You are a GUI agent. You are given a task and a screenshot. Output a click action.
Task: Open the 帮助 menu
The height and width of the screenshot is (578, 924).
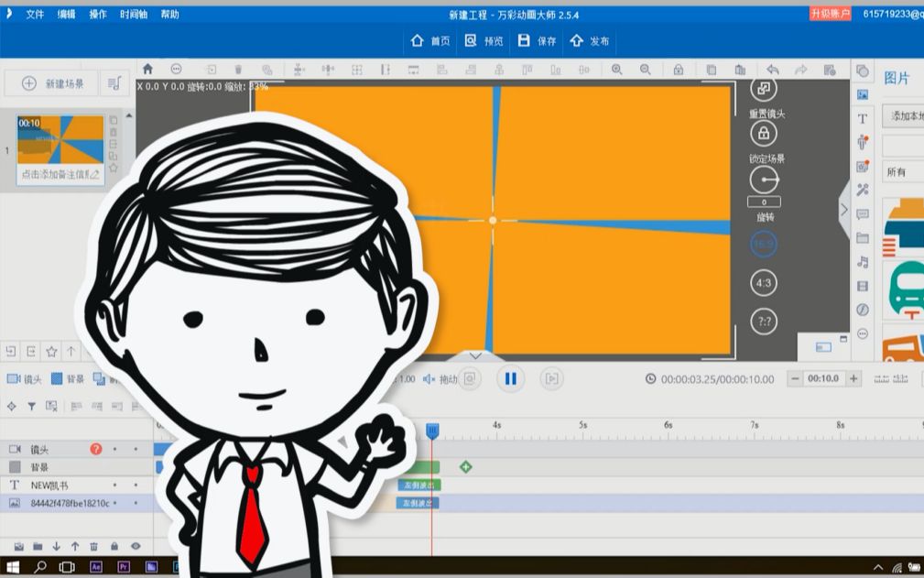tap(169, 14)
